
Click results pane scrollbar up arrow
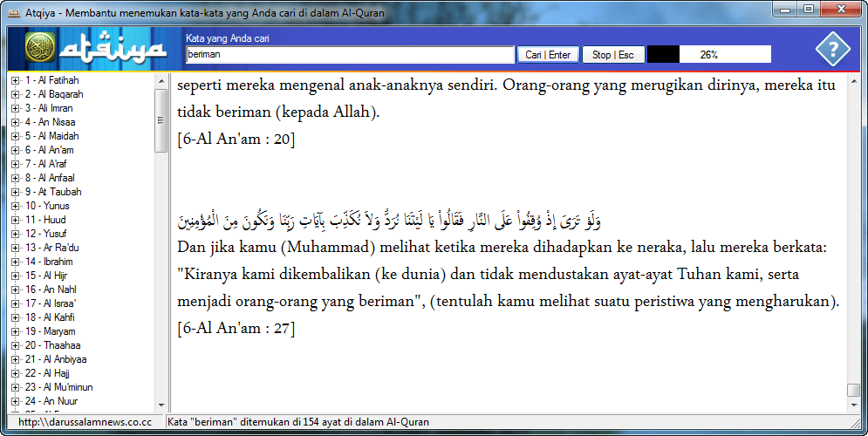coord(852,80)
